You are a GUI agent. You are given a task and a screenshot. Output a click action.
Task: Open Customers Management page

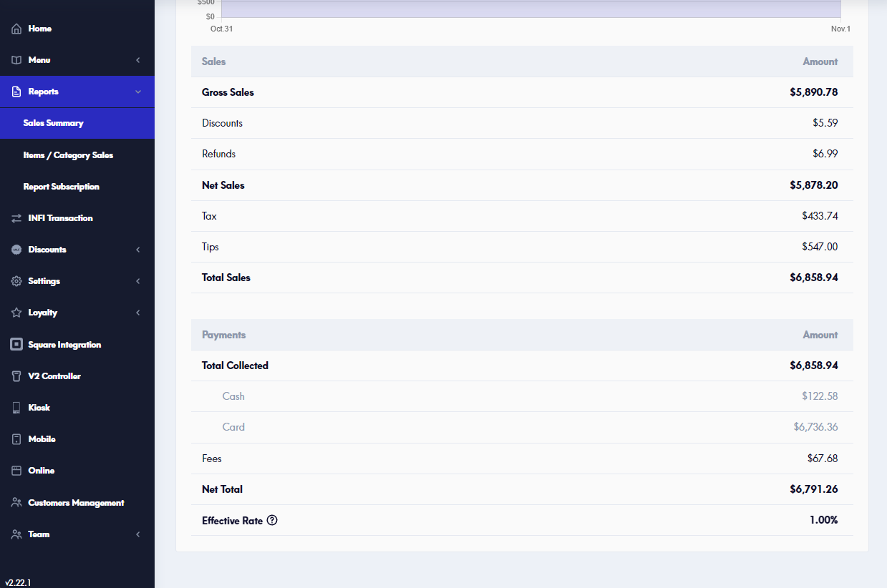click(77, 503)
